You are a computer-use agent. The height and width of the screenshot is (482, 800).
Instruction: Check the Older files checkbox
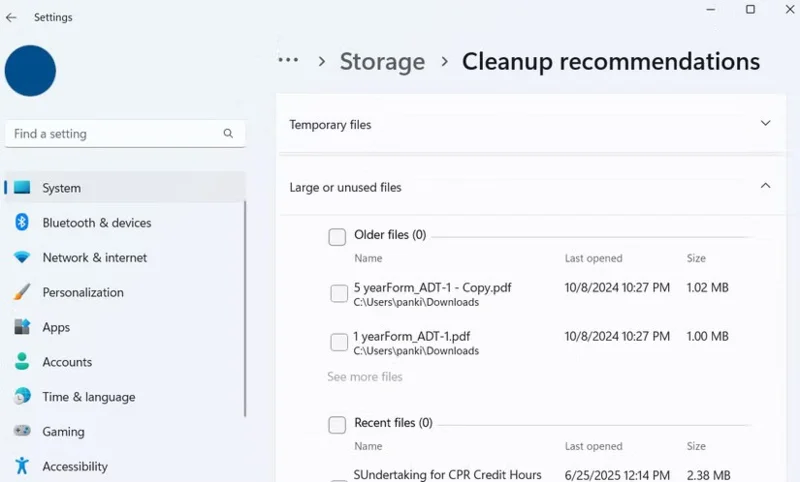337,236
